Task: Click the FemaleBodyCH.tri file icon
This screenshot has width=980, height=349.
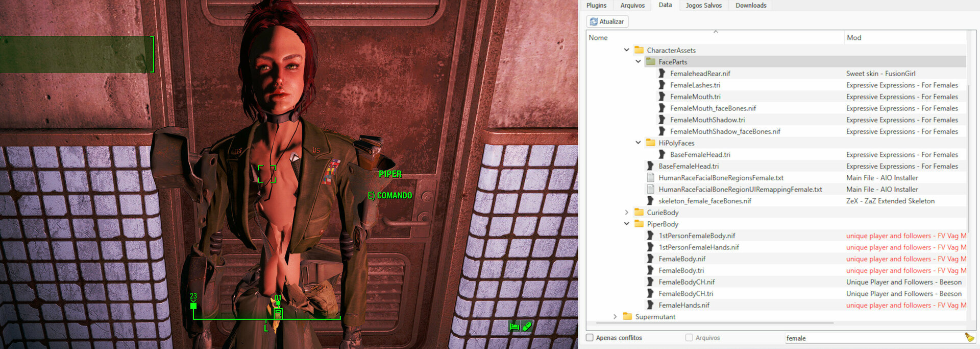Action: pyautogui.click(x=650, y=294)
